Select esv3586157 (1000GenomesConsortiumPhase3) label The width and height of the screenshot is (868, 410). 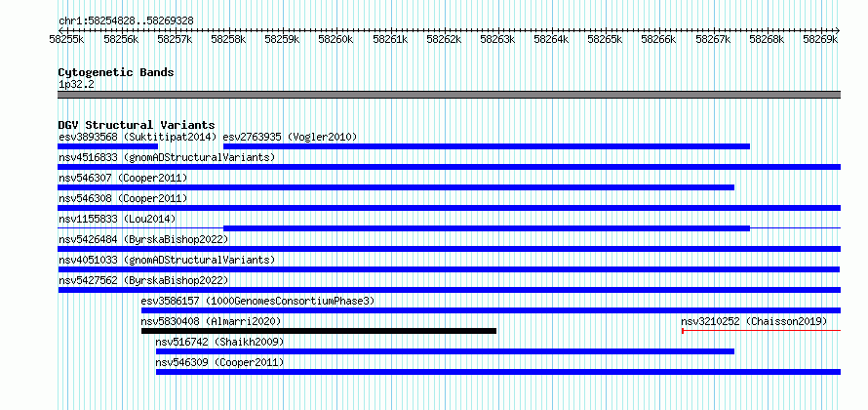coord(258,301)
